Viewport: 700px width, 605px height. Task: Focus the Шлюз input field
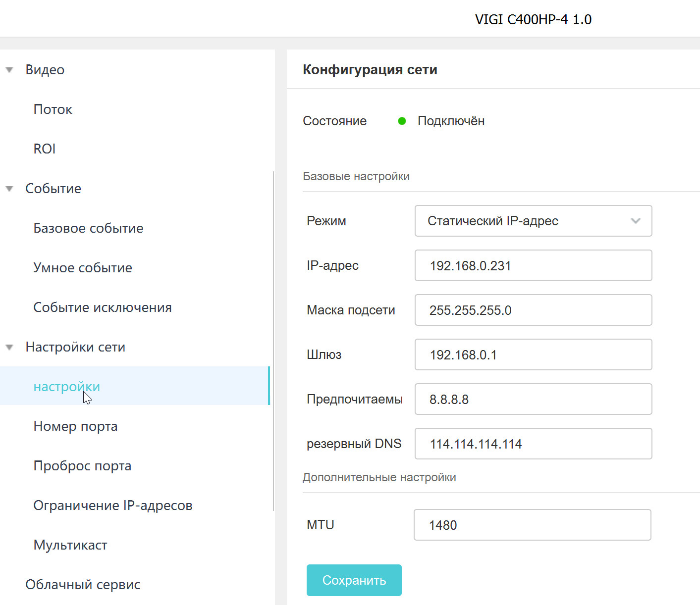(534, 354)
